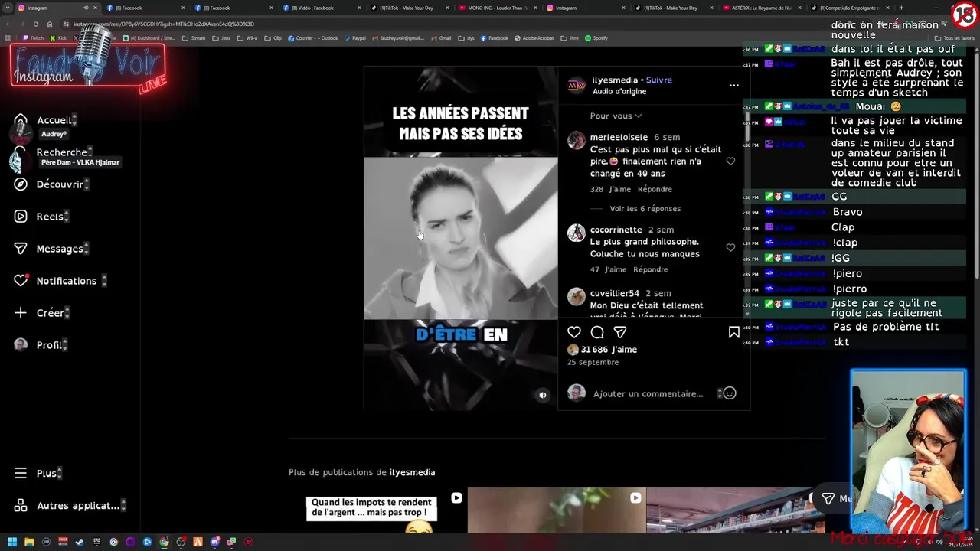Screen dimensions: 980x551
Task: Open merleeloisele username link
Action: click(619, 138)
